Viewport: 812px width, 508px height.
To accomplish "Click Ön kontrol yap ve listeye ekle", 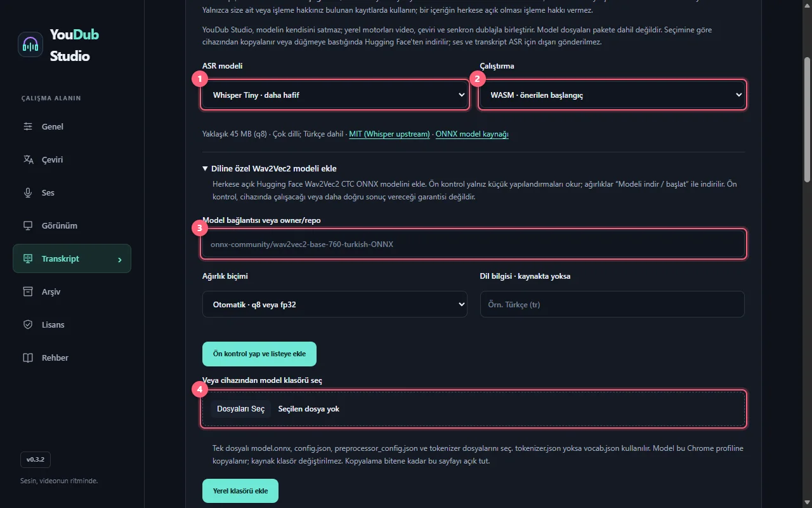I will [259, 354].
